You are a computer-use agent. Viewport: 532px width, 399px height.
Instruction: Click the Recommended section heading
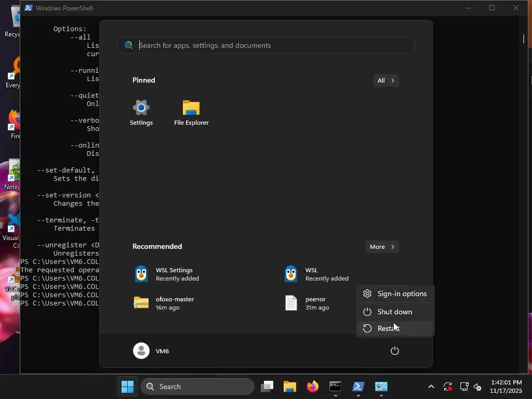pyautogui.click(x=157, y=246)
